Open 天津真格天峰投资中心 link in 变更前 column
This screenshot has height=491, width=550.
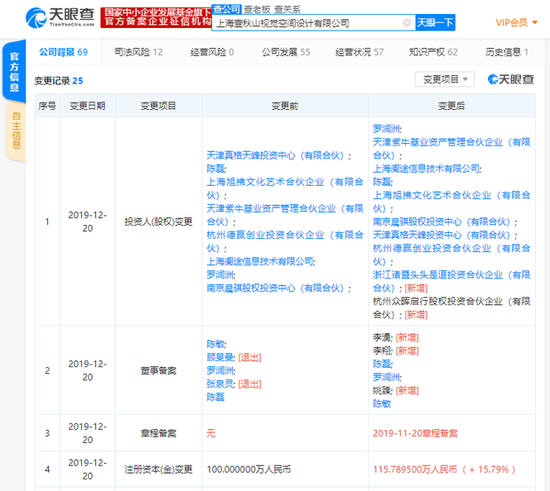(278, 155)
